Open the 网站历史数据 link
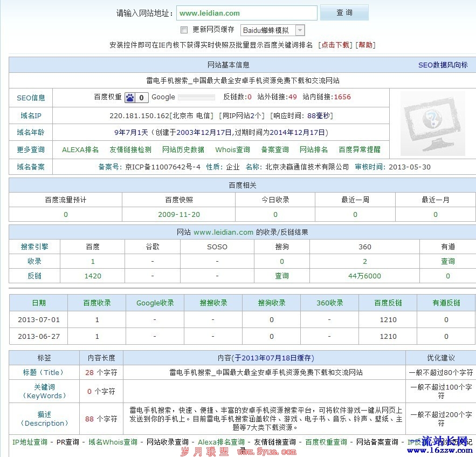The width and height of the screenshot is (476, 457). [183, 149]
